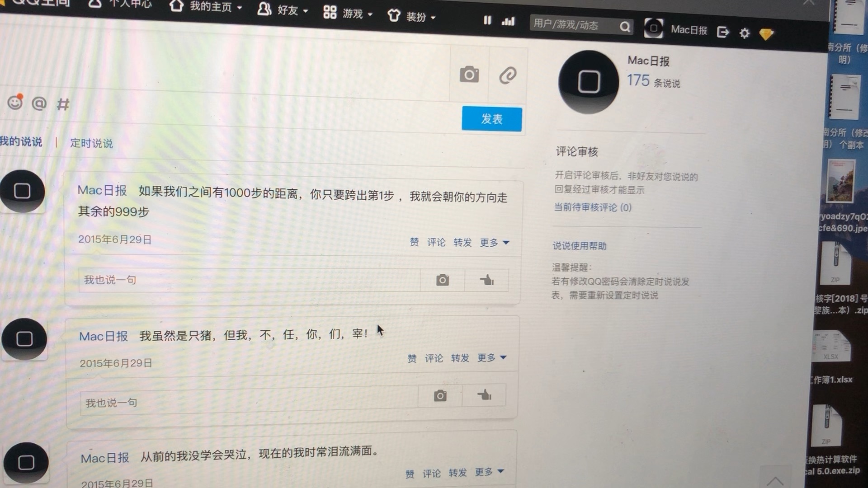This screenshot has width=868, height=488.
Task: Click the camera icon in the post composer
Action: tap(469, 75)
